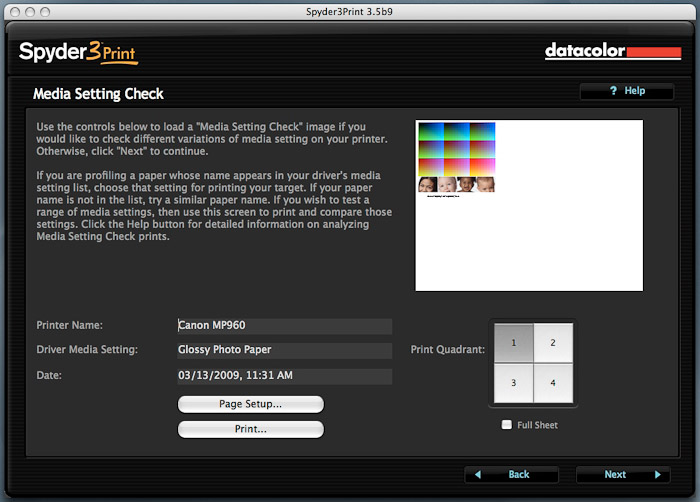Open the Page Setup dialog
This screenshot has height=502, width=700.
(250, 404)
